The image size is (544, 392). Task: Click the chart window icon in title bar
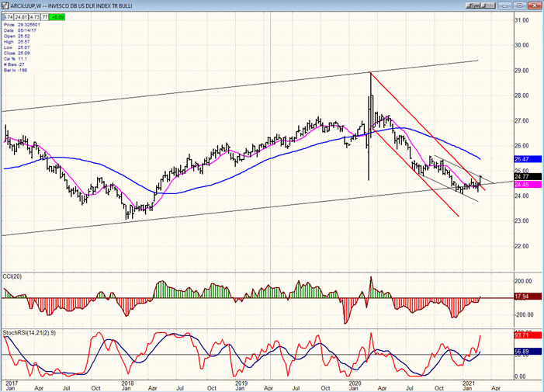coord(4,4)
